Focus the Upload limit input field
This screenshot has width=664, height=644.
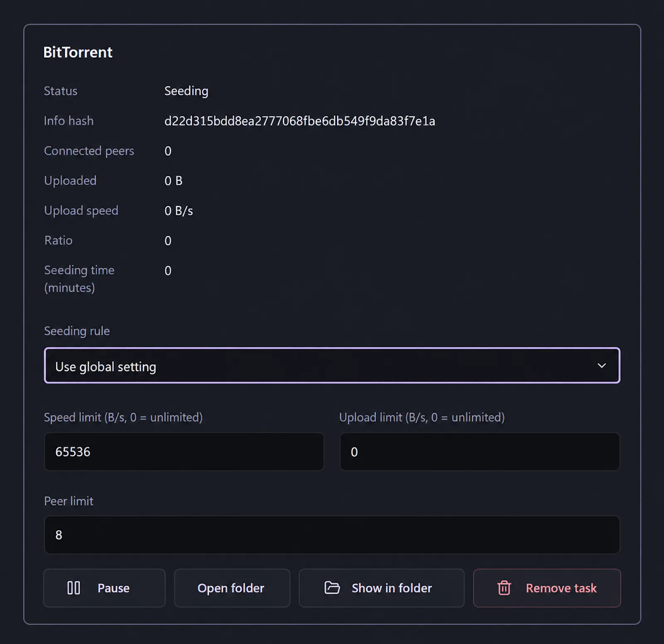480,452
